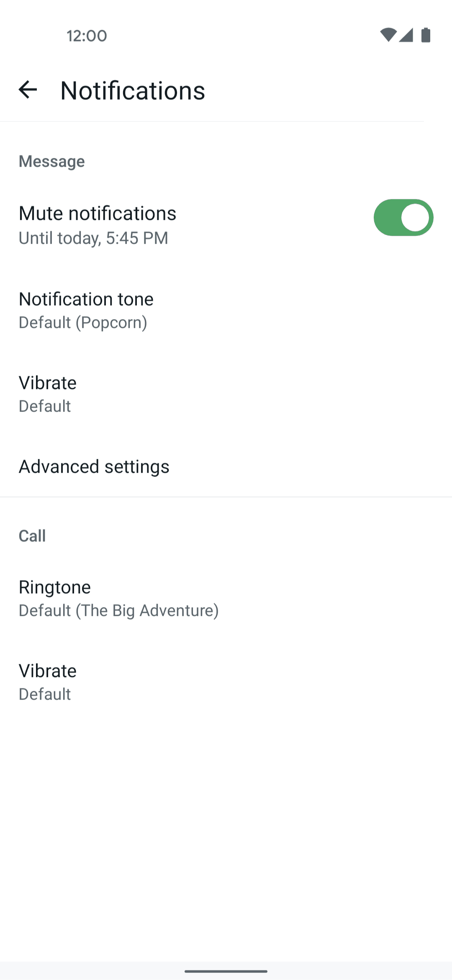
Task: Open Vibrate setting under Message
Action: pos(48,383)
